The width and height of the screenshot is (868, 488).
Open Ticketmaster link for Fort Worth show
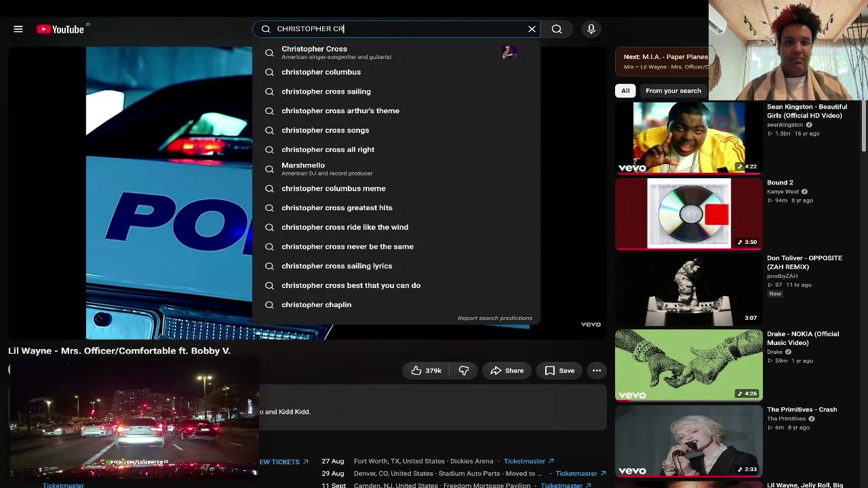coord(528,462)
